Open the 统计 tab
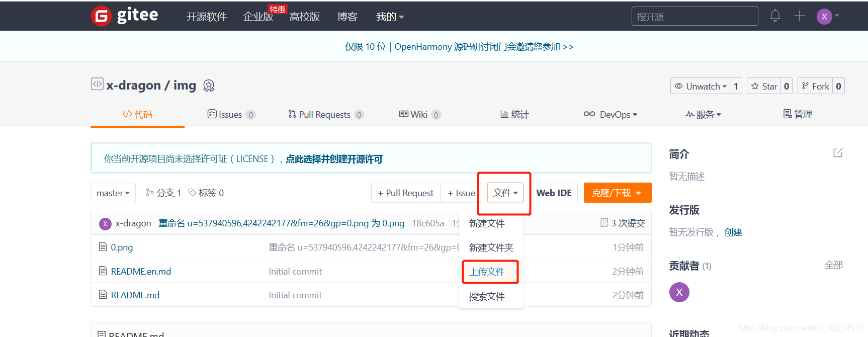 pyautogui.click(x=514, y=115)
